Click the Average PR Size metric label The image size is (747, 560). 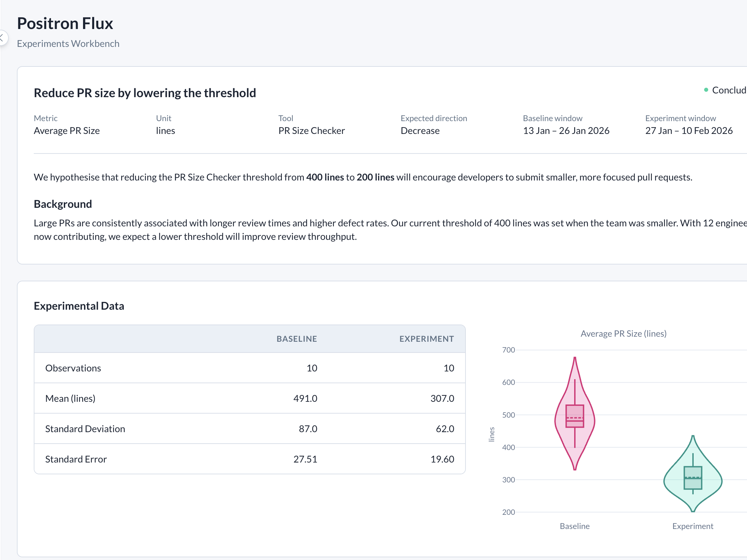(x=66, y=131)
